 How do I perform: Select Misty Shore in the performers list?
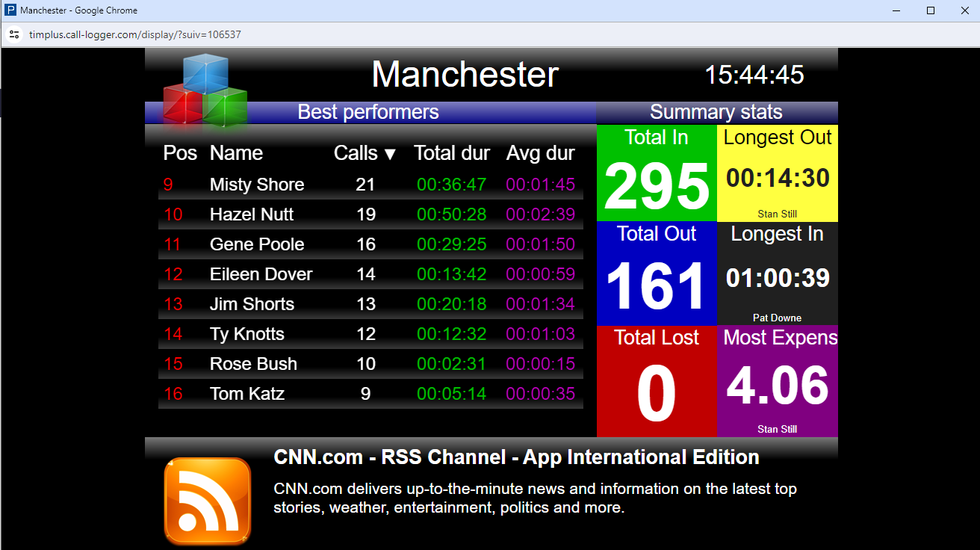pyautogui.click(x=256, y=185)
